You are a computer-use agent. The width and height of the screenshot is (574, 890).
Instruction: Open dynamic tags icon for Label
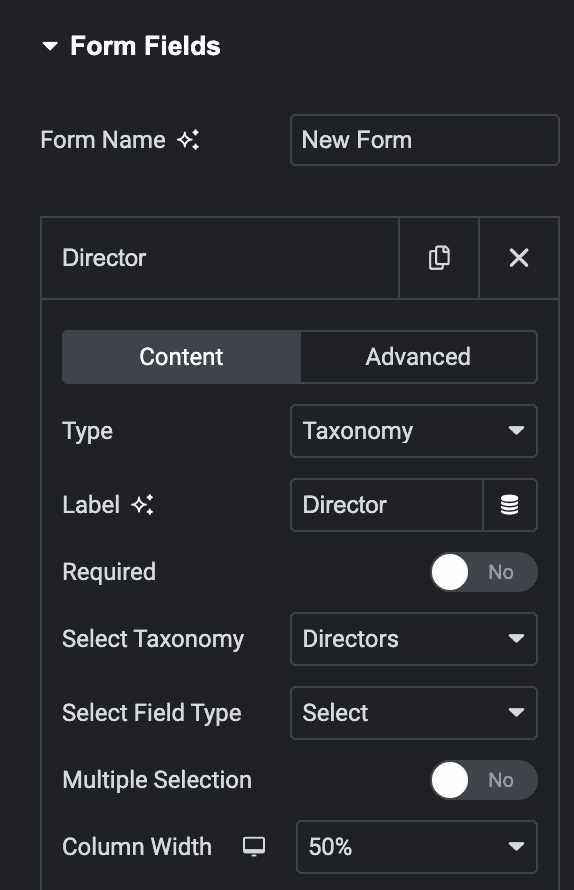click(510, 505)
